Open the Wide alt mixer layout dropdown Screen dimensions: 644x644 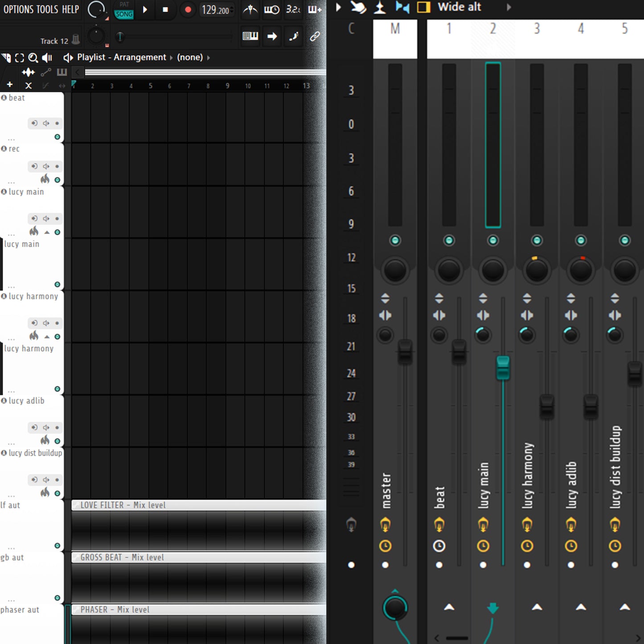point(475,7)
